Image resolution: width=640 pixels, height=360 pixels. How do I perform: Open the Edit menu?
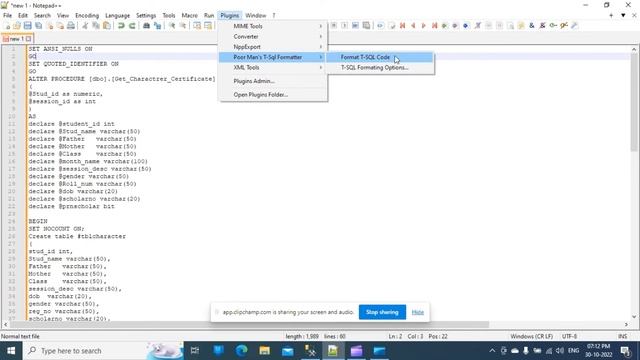pyautogui.click(x=23, y=16)
